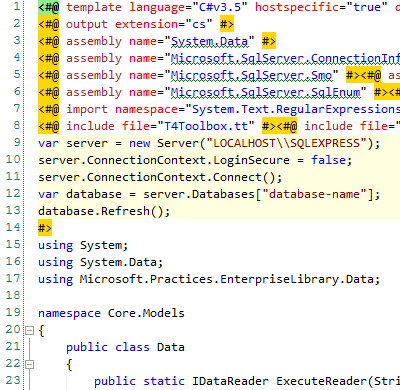This screenshot has height=390, width=400.
Task: Click the "LoginSecure" property on line 10
Action: pyautogui.click(x=251, y=160)
